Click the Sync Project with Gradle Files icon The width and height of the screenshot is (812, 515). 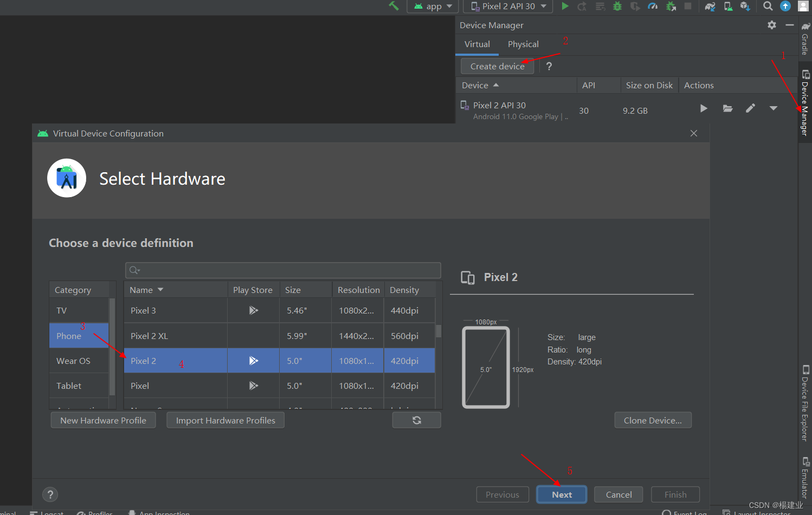(710, 6)
